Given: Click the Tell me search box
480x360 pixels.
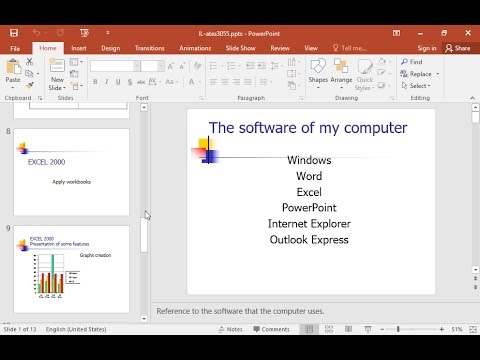Looking at the screenshot, I should pyautogui.click(x=350, y=48).
